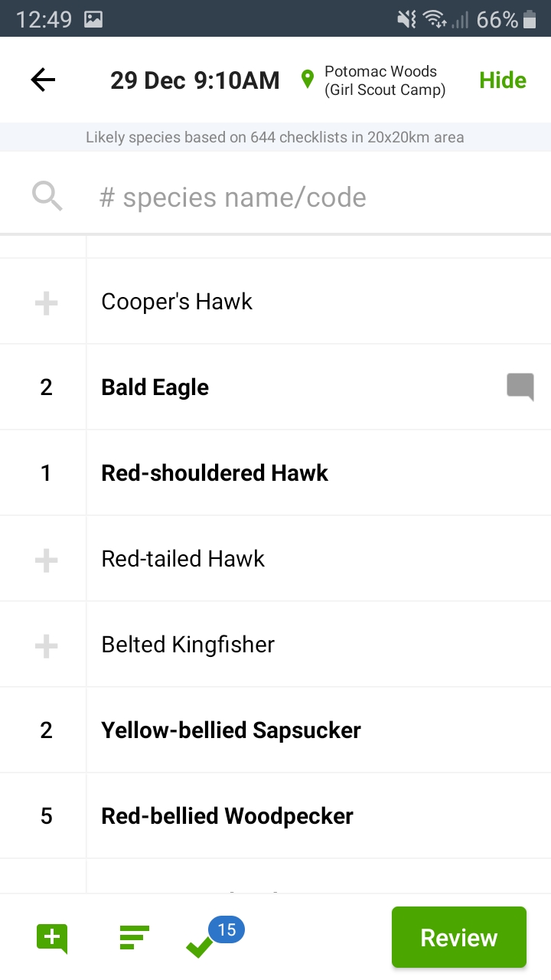Tap the Red-bellied Woodpecker count of 5
This screenshot has width=551, height=980.
pyautogui.click(x=46, y=816)
